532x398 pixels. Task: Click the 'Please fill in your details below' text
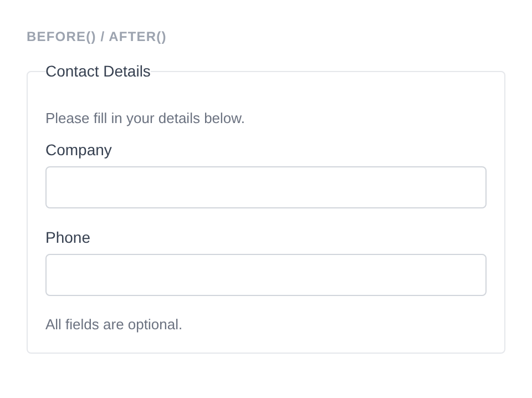pos(145,119)
